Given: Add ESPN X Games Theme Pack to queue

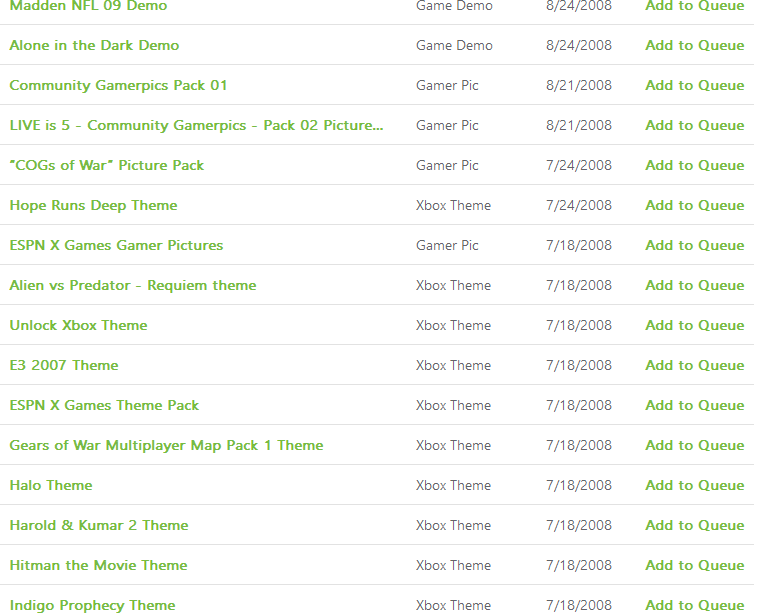Looking at the screenshot, I should click(x=695, y=406).
